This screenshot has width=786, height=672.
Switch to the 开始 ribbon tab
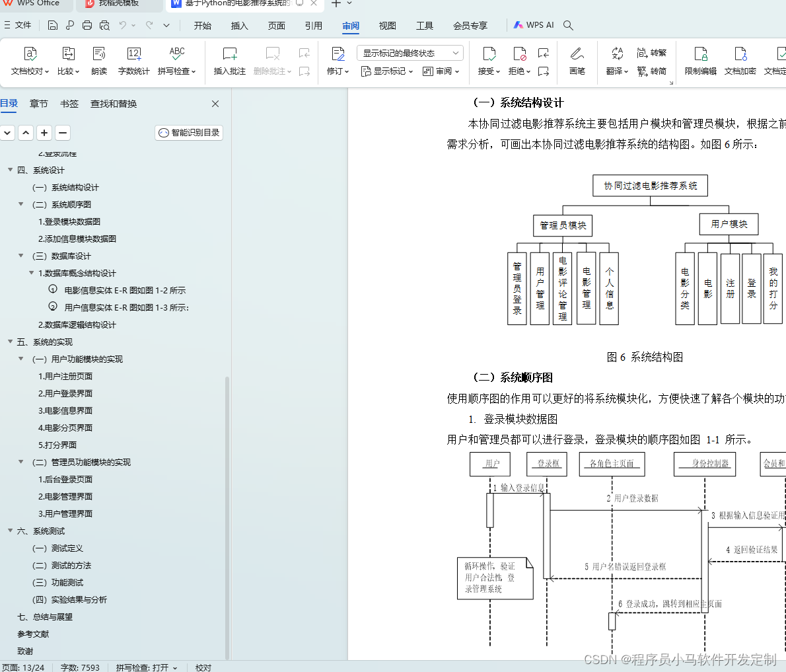point(202,26)
